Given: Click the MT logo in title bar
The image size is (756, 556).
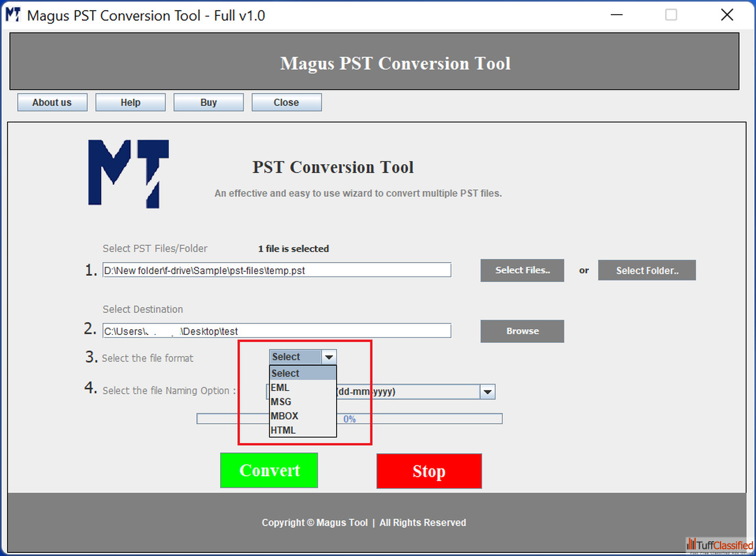Looking at the screenshot, I should tap(13, 15).
